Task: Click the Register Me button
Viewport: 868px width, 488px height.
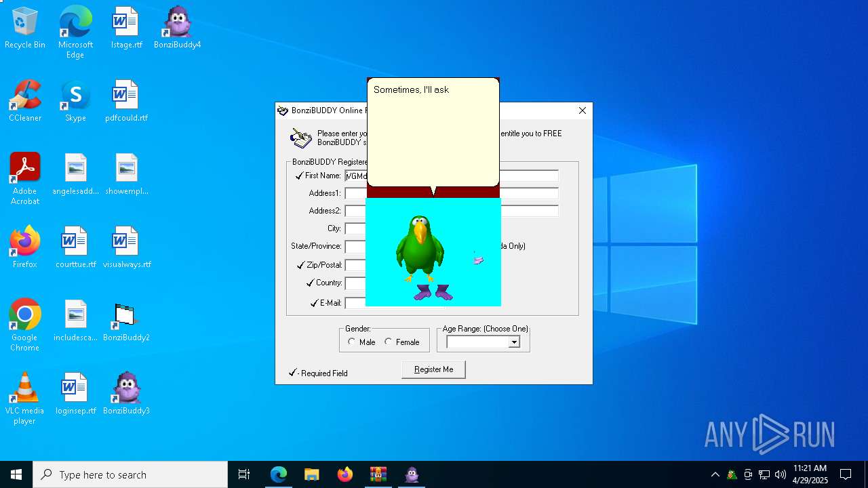Action: [433, 369]
